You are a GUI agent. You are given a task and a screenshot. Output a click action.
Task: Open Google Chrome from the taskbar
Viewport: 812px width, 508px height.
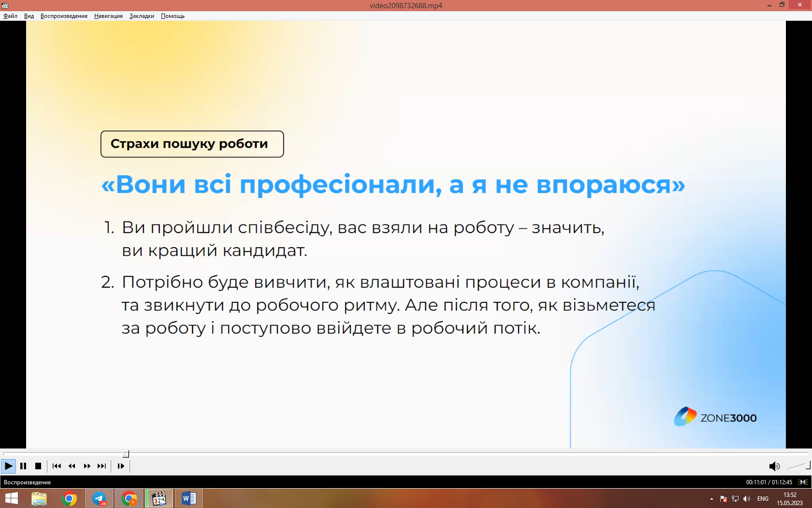[x=69, y=498]
